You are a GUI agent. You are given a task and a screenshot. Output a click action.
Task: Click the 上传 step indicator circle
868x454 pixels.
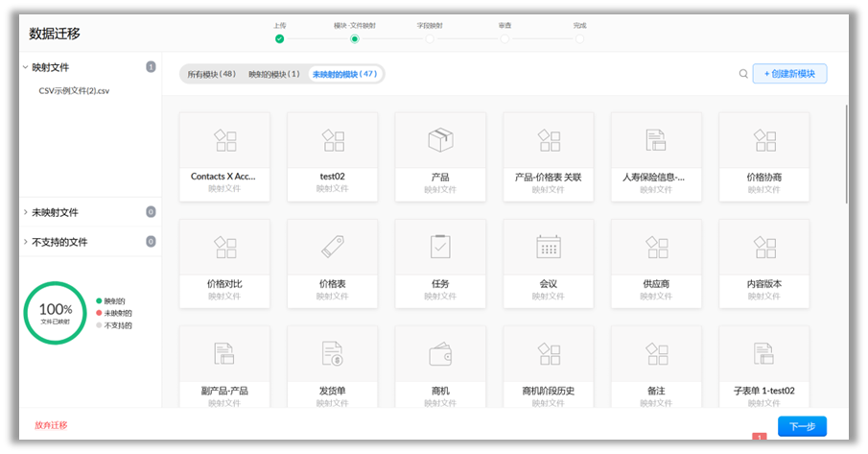(279, 39)
